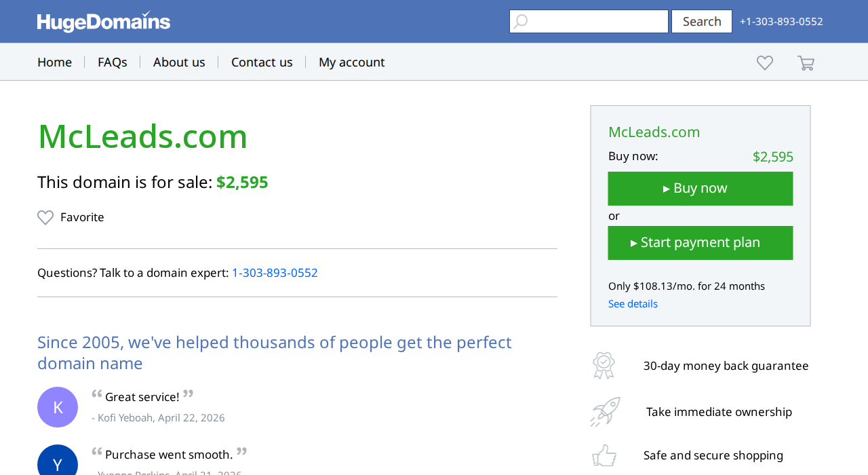868x475 pixels.
Task: Expand See details for payment plan
Action: click(x=633, y=304)
